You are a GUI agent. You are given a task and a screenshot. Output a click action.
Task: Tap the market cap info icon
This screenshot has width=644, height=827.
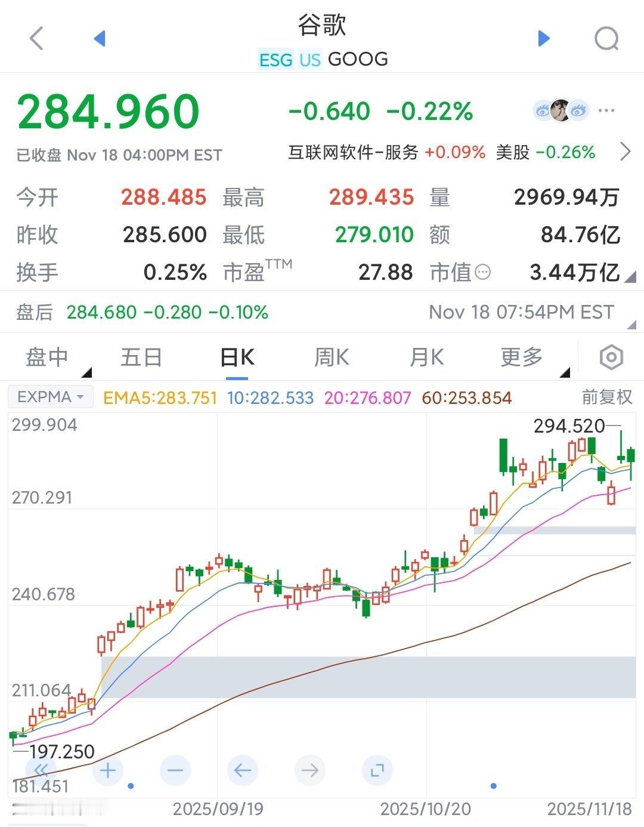[483, 273]
